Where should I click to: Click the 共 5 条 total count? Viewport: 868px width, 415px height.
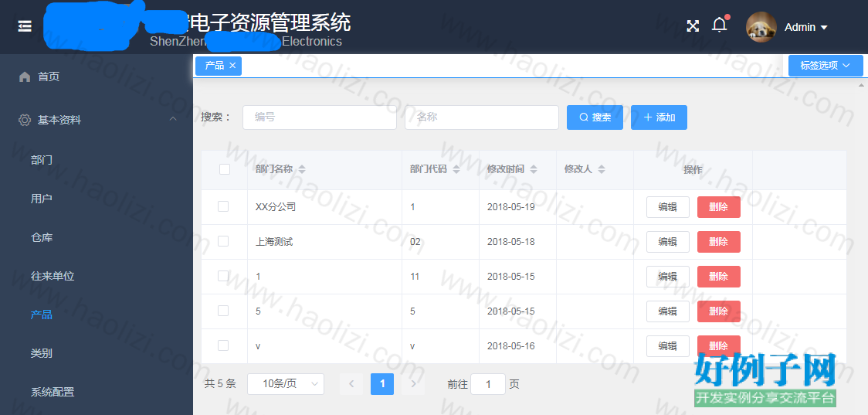click(x=220, y=383)
